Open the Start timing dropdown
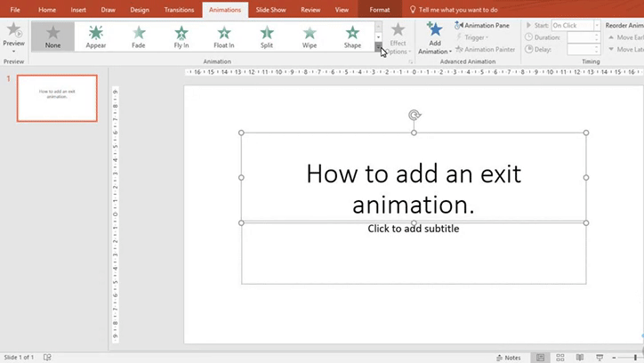The width and height of the screenshot is (644, 363). click(597, 26)
